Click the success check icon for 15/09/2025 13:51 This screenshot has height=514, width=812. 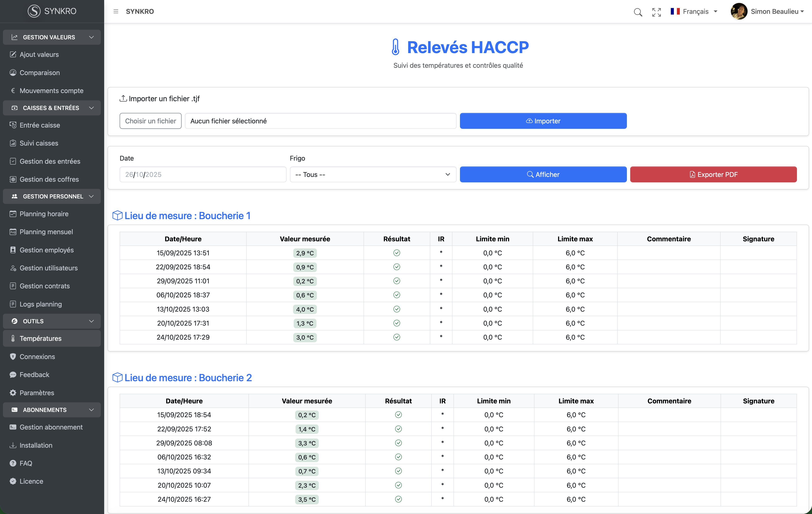[397, 253]
